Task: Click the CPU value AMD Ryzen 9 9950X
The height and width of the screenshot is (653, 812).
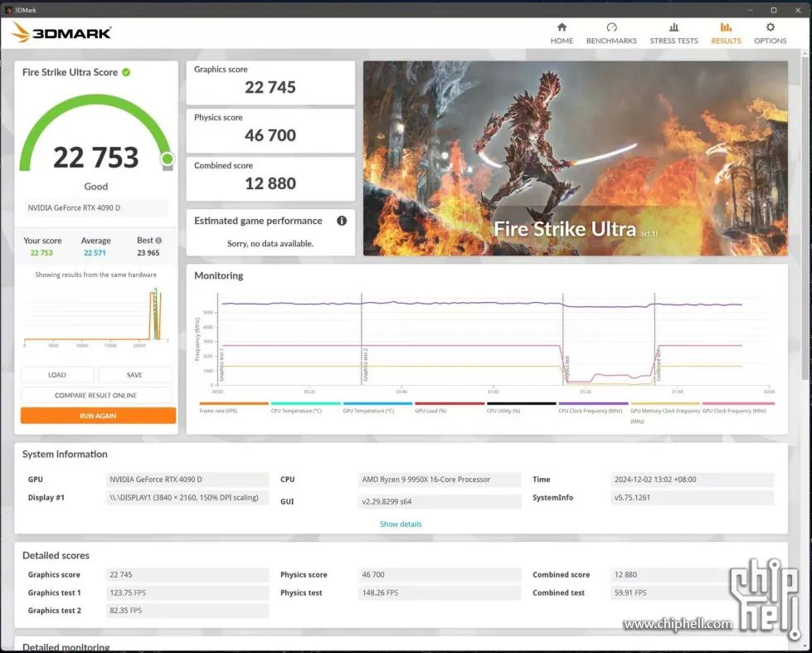Action: click(x=439, y=480)
